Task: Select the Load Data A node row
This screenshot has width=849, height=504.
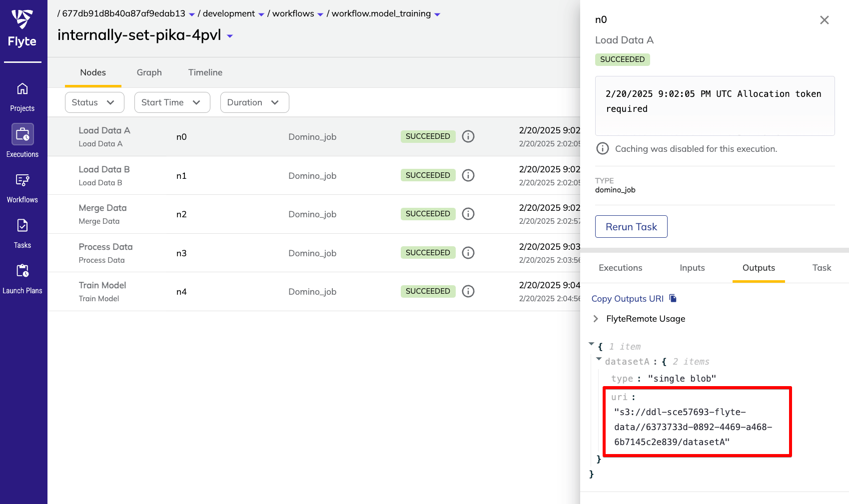Action: tap(314, 137)
